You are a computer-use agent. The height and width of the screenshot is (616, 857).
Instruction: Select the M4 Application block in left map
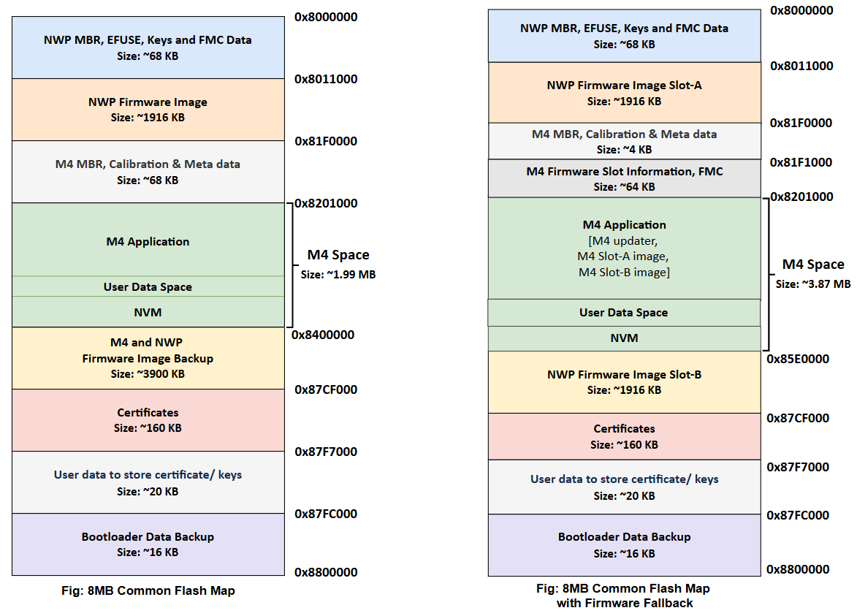tap(146, 241)
